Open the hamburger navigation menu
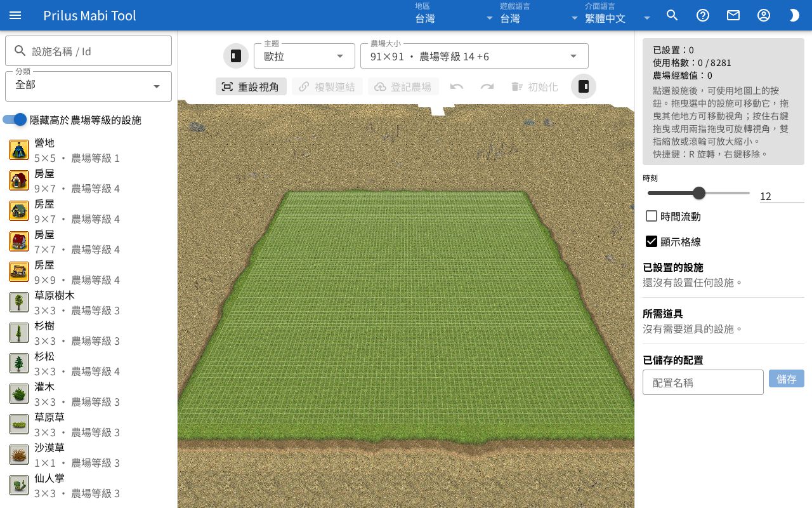This screenshot has height=508, width=812. 15,15
